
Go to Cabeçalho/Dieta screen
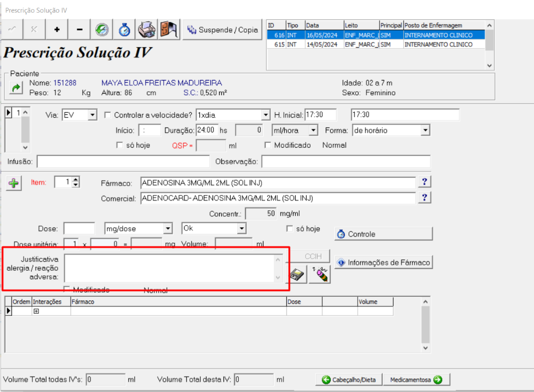click(x=349, y=379)
